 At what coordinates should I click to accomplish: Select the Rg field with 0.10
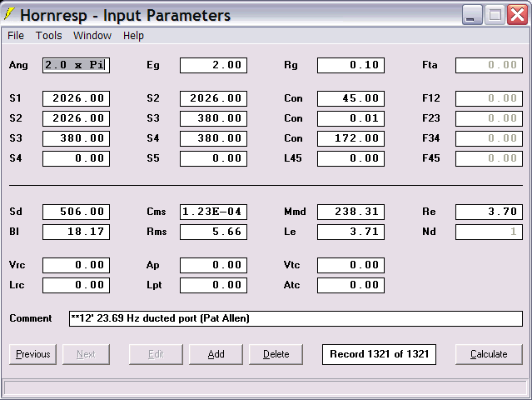pyautogui.click(x=351, y=65)
